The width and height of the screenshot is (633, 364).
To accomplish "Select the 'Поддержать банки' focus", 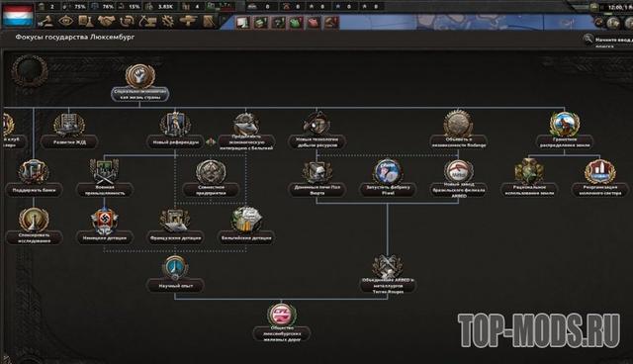I will 34,178.
